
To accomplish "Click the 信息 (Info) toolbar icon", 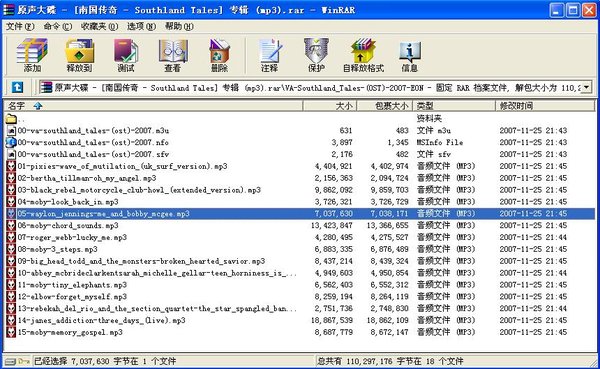I will tap(409, 56).
